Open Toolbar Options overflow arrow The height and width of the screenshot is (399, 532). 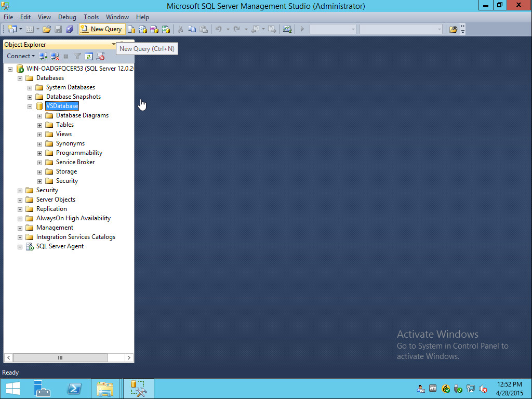coord(463,29)
